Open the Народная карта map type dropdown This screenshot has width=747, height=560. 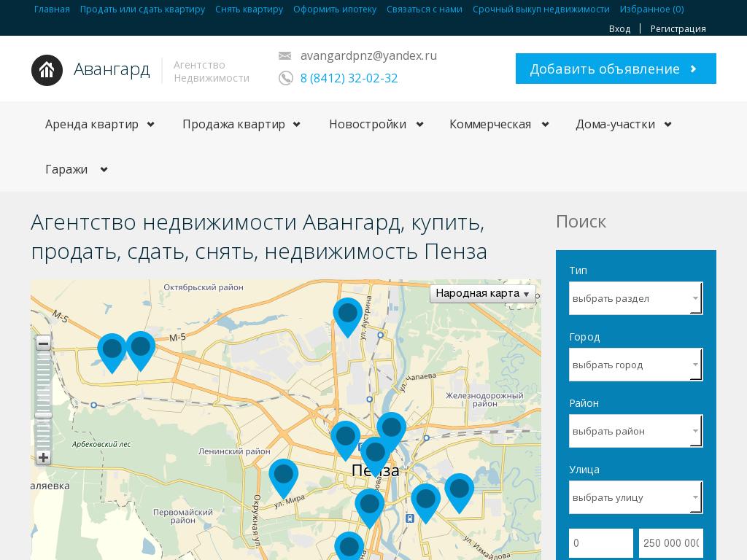tap(483, 293)
